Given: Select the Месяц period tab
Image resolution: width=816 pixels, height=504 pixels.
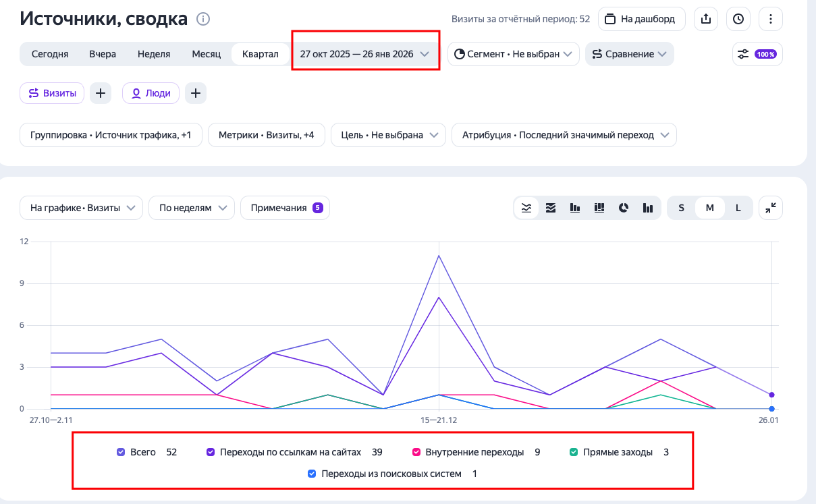Looking at the screenshot, I should [206, 54].
